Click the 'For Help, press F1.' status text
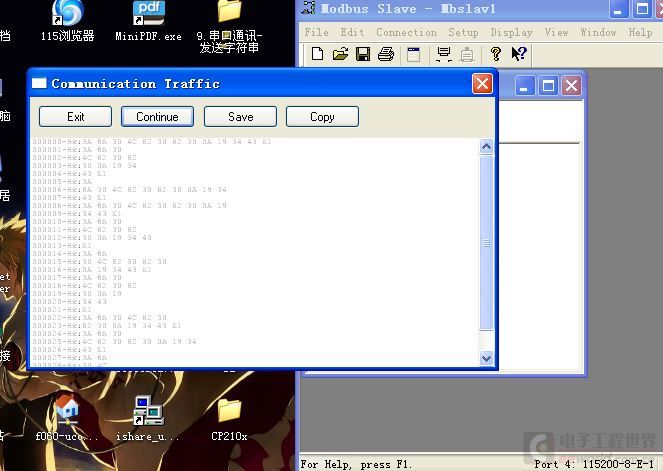This screenshot has height=471, width=663. click(x=356, y=464)
